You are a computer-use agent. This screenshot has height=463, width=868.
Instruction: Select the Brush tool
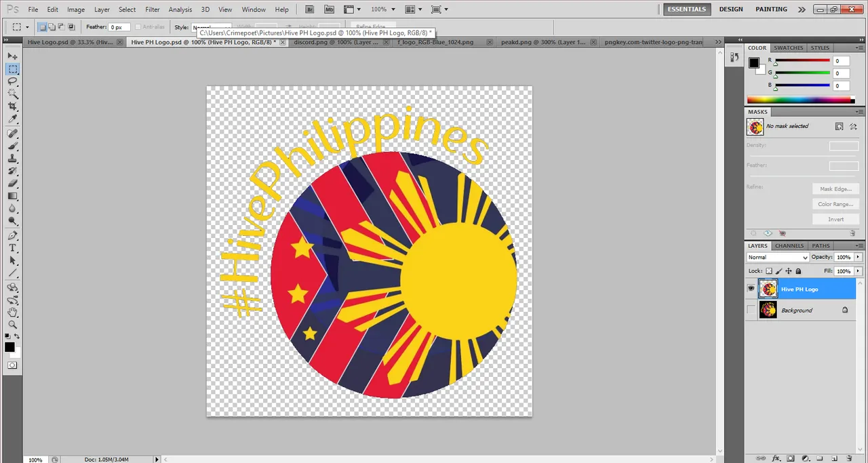[x=12, y=146]
